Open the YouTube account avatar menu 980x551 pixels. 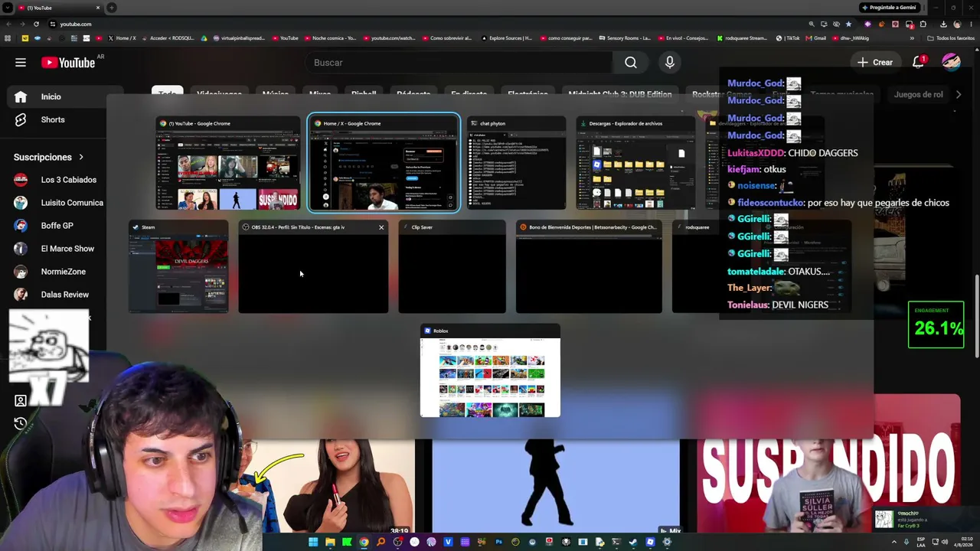pos(951,62)
